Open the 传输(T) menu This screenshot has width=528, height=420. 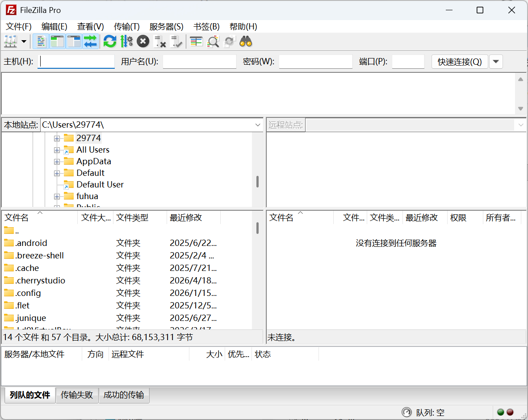[126, 27]
